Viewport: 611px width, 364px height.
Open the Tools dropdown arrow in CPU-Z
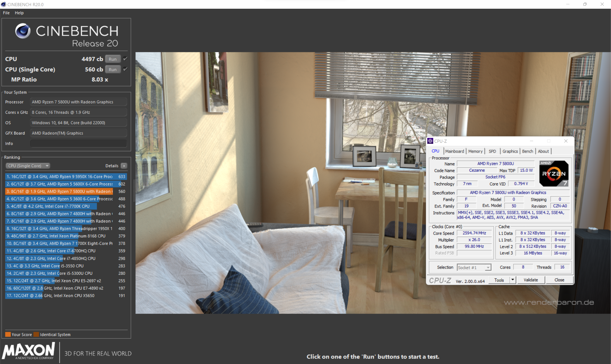pyautogui.click(x=512, y=280)
